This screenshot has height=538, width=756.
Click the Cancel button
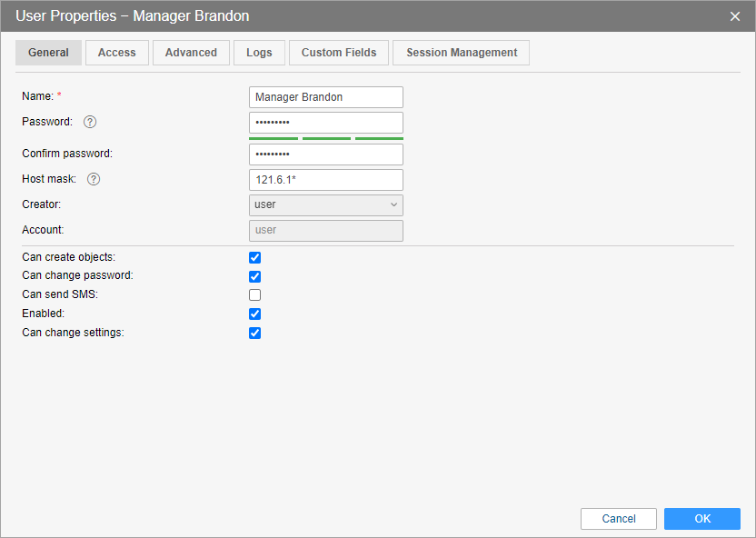619,519
